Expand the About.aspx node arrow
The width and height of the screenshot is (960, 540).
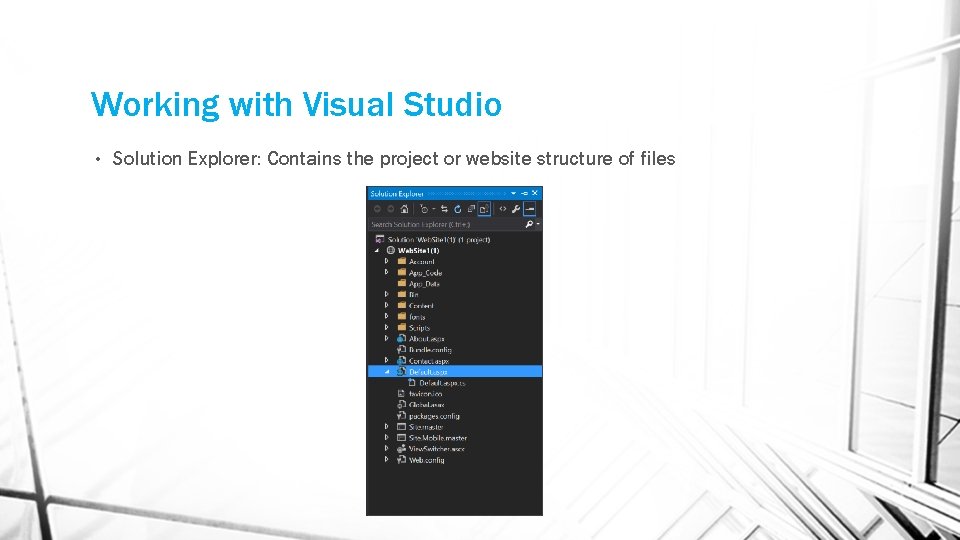coord(386,338)
